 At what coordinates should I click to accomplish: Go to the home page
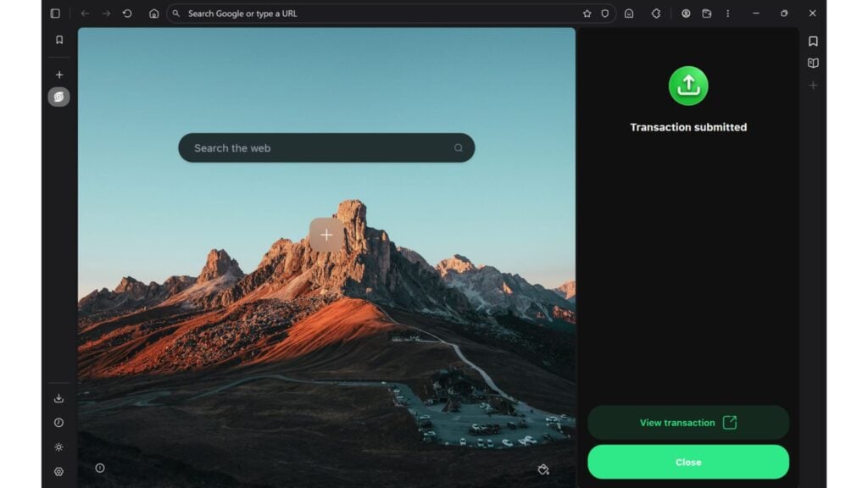pyautogui.click(x=153, y=14)
